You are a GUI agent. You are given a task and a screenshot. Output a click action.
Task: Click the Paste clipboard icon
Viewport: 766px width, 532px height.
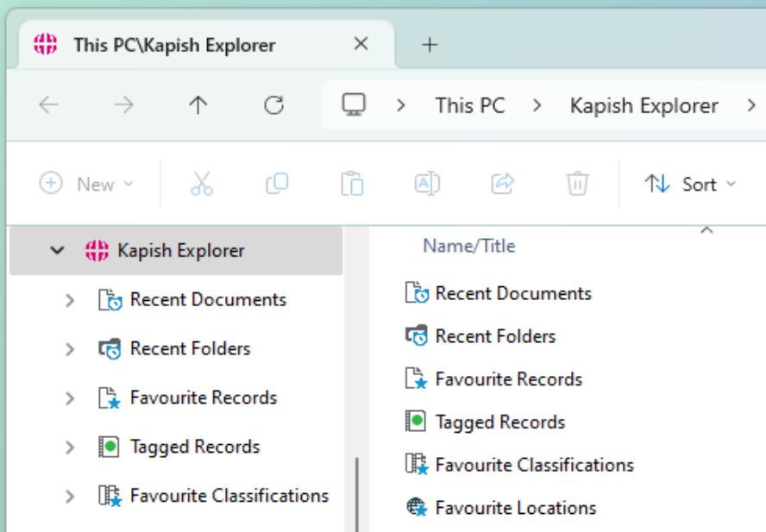(x=352, y=184)
